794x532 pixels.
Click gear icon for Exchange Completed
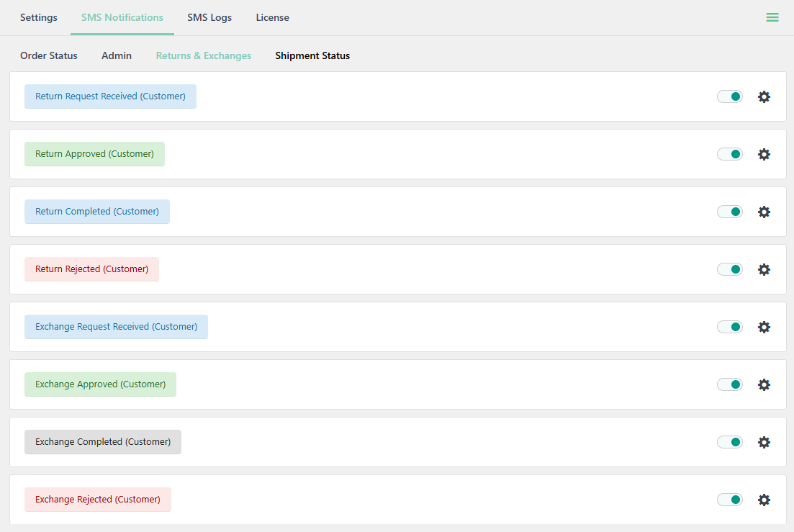tap(764, 442)
